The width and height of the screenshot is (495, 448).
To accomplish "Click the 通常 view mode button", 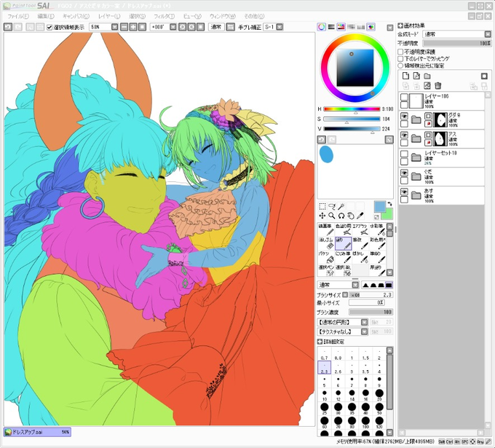I will (216, 27).
